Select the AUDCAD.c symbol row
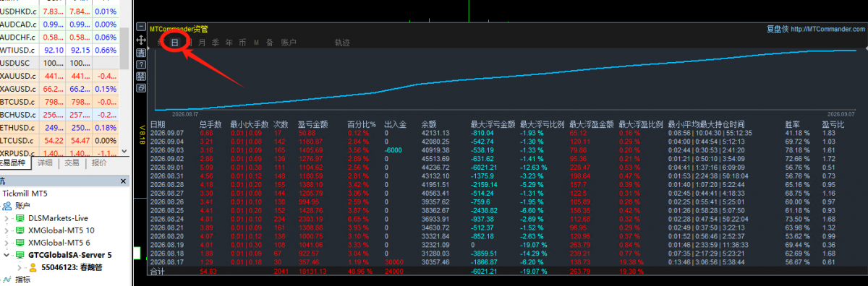 pos(59,25)
